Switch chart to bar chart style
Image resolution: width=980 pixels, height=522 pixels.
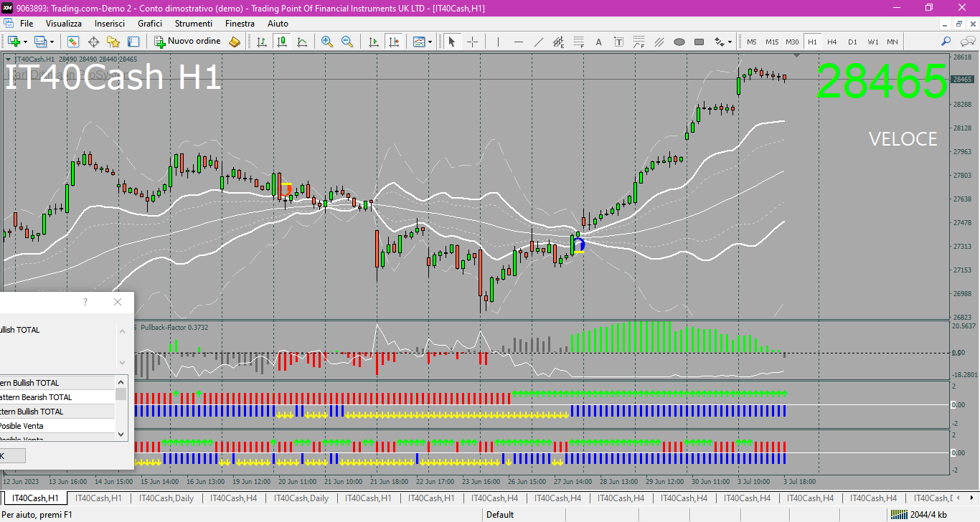(x=263, y=42)
